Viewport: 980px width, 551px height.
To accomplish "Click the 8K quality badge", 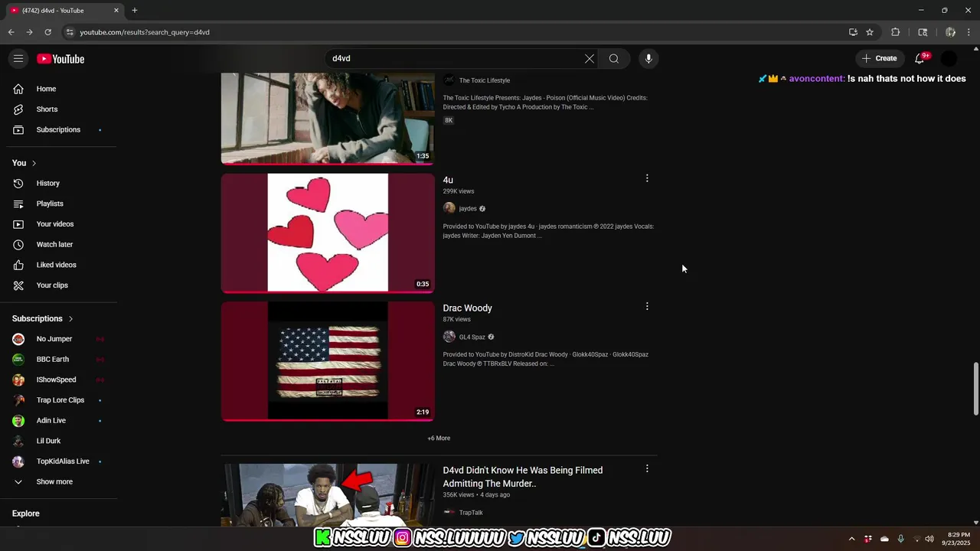I will click(449, 120).
